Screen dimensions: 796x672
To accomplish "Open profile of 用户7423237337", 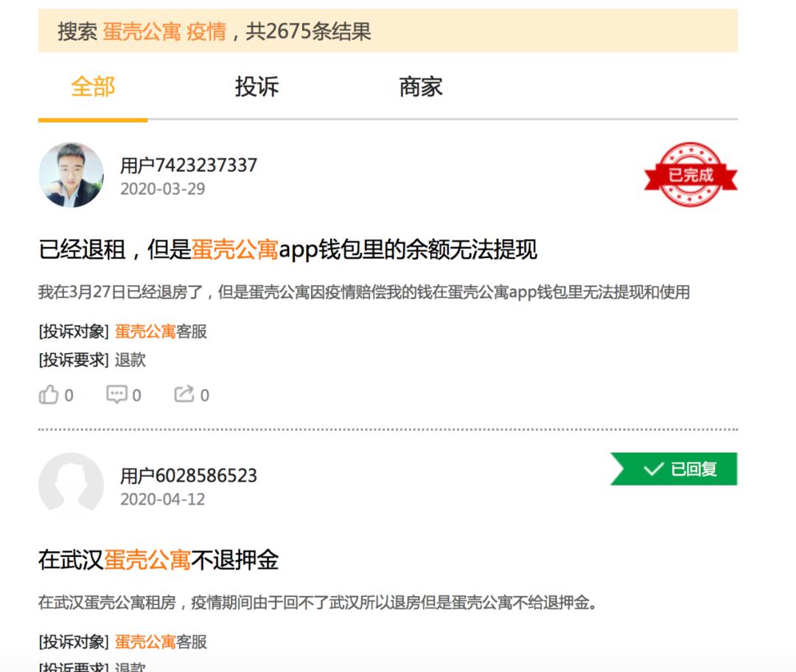I will click(189, 166).
